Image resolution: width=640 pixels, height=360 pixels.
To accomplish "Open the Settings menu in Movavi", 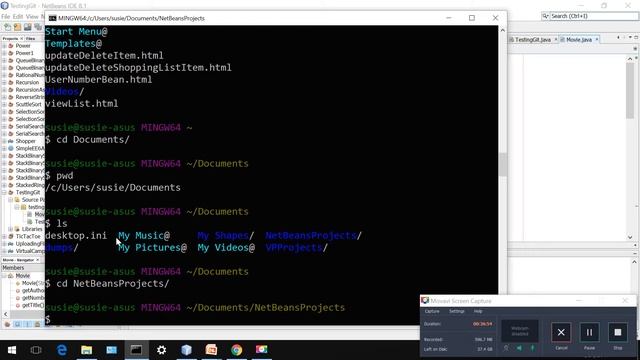I will [457, 311].
